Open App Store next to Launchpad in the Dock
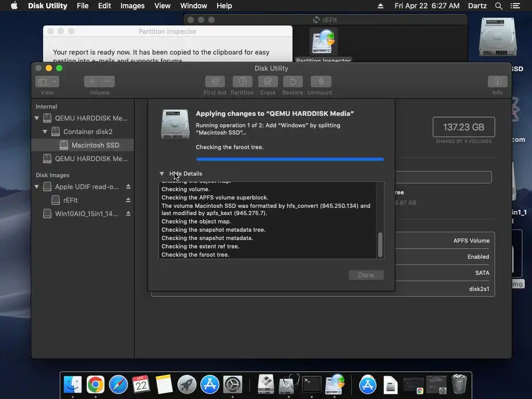Image resolution: width=532 pixels, height=399 pixels. (x=210, y=385)
